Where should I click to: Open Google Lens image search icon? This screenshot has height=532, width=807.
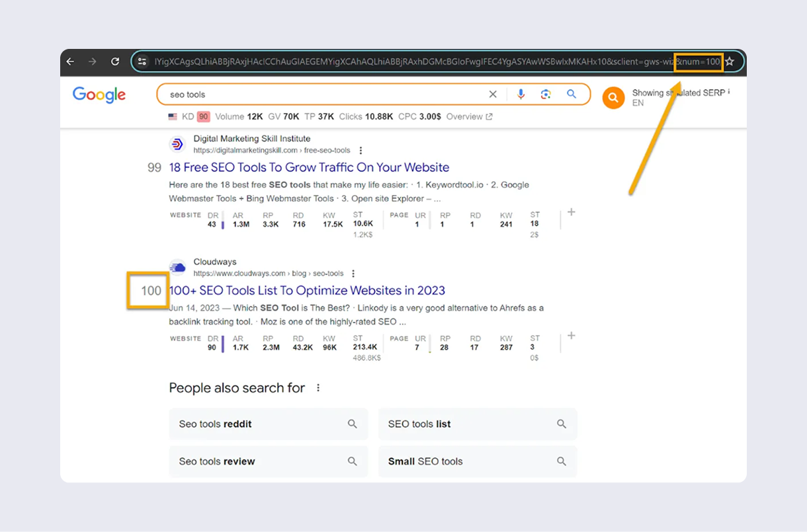tap(546, 95)
